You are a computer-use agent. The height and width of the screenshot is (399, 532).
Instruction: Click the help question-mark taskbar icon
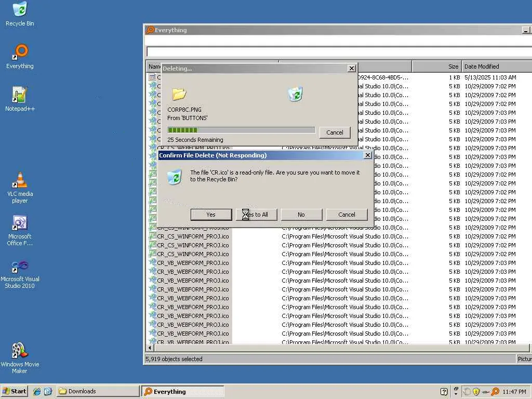click(x=444, y=392)
